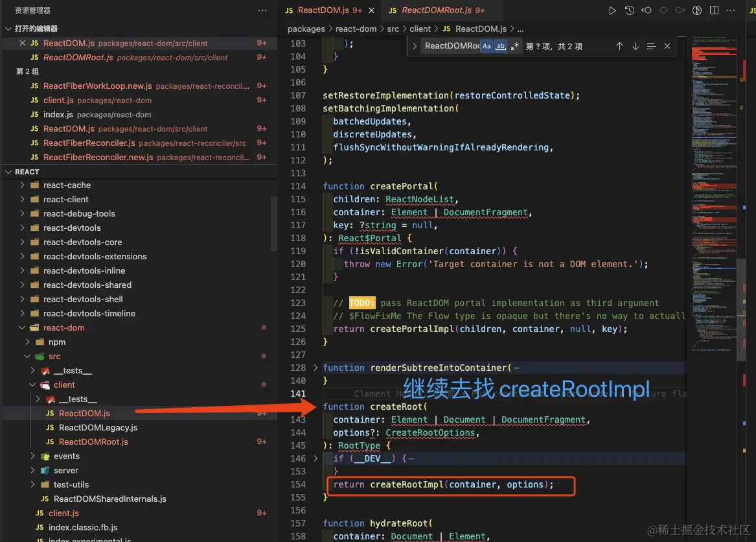Unfold the __DEV__ block at line 146

(315, 458)
